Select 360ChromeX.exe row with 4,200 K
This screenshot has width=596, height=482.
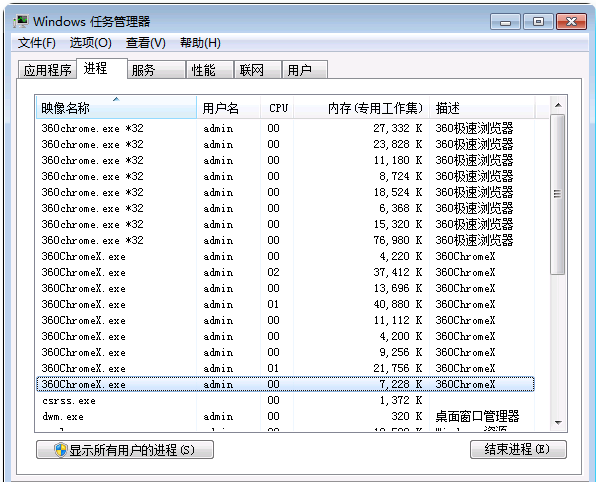coord(285,336)
